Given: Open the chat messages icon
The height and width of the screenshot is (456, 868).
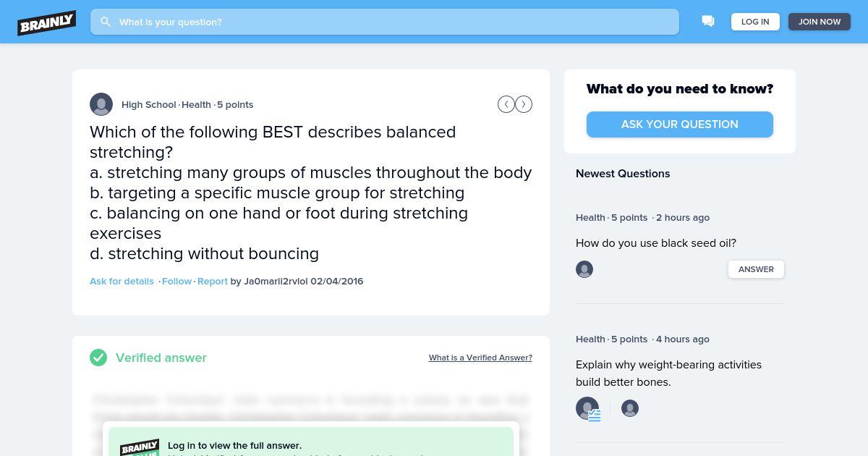Looking at the screenshot, I should point(708,22).
